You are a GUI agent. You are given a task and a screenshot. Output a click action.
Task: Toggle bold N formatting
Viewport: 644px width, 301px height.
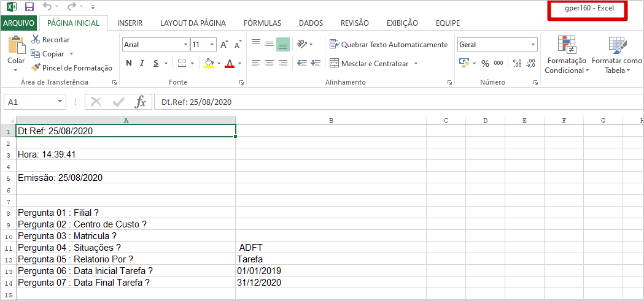pyautogui.click(x=128, y=63)
